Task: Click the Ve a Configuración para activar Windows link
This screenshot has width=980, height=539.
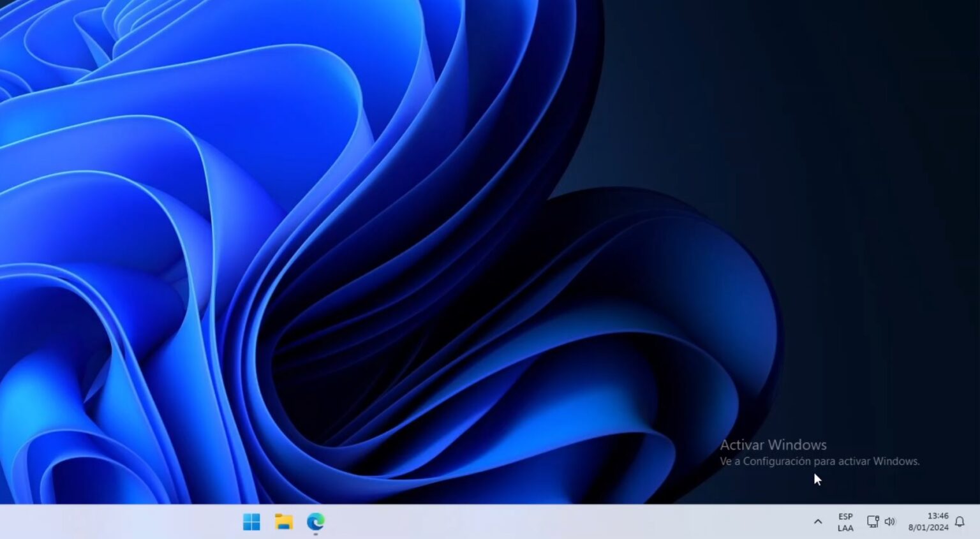Action: tap(820, 461)
